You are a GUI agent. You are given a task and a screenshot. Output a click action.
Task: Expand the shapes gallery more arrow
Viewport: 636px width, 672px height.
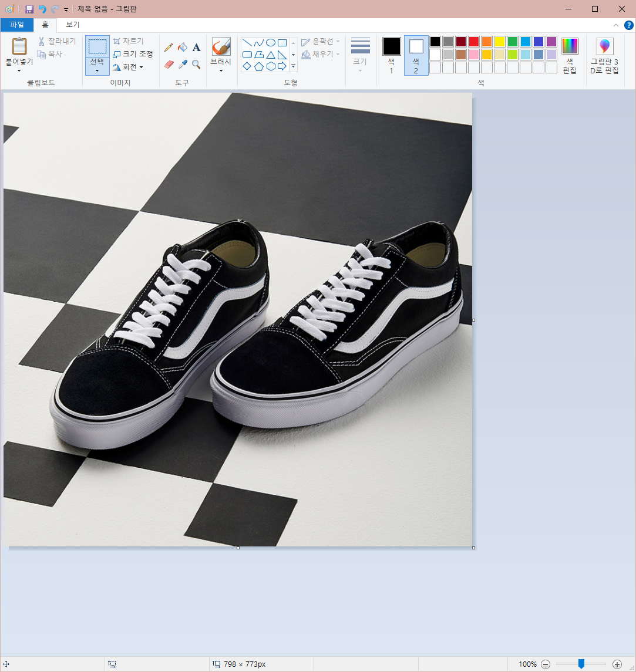point(294,66)
